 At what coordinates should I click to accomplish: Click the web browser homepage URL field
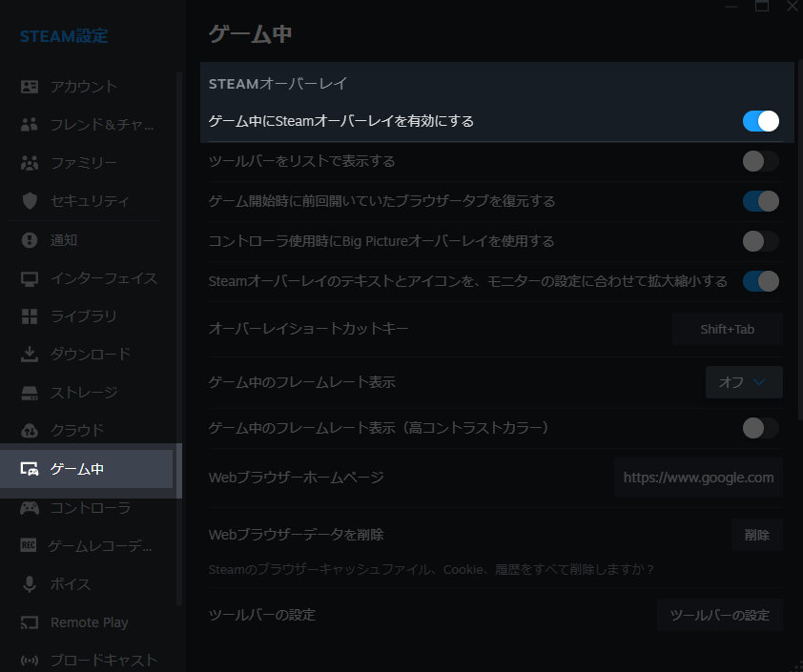tap(698, 478)
